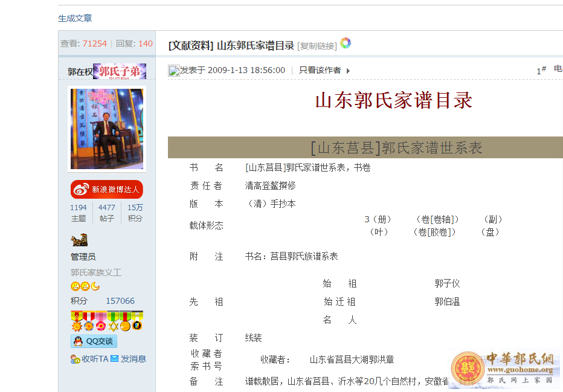Image resolution: width=563 pixels, height=392 pixels.
Task: Click the author's avatar photo
Action: pos(106,128)
